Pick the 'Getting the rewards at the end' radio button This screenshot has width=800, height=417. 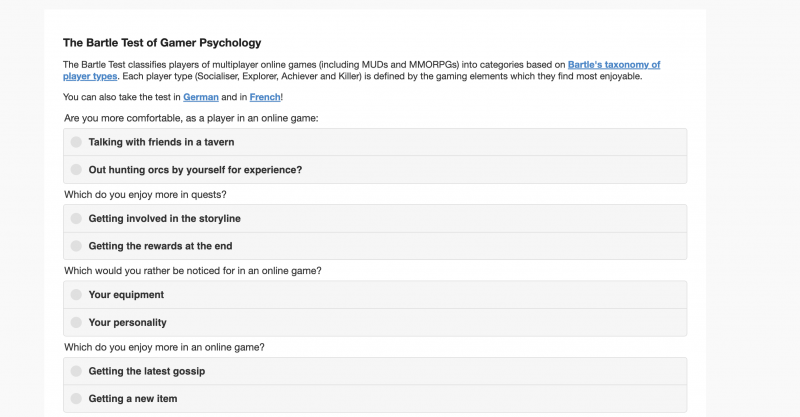pos(76,246)
